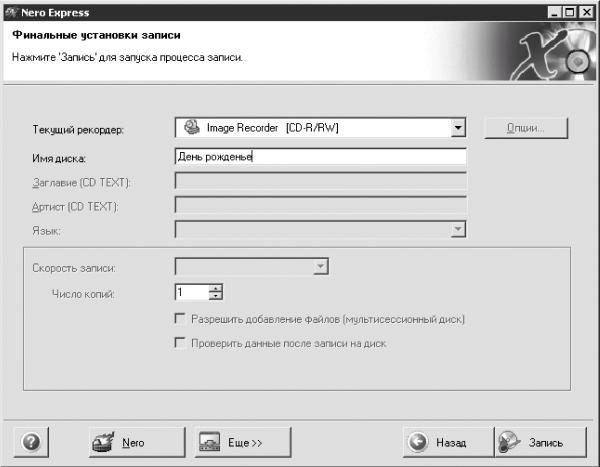Viewport: 600px width, 467px height.
Task: Click the Nero disc logo in header
Action: tap(553, 52)
